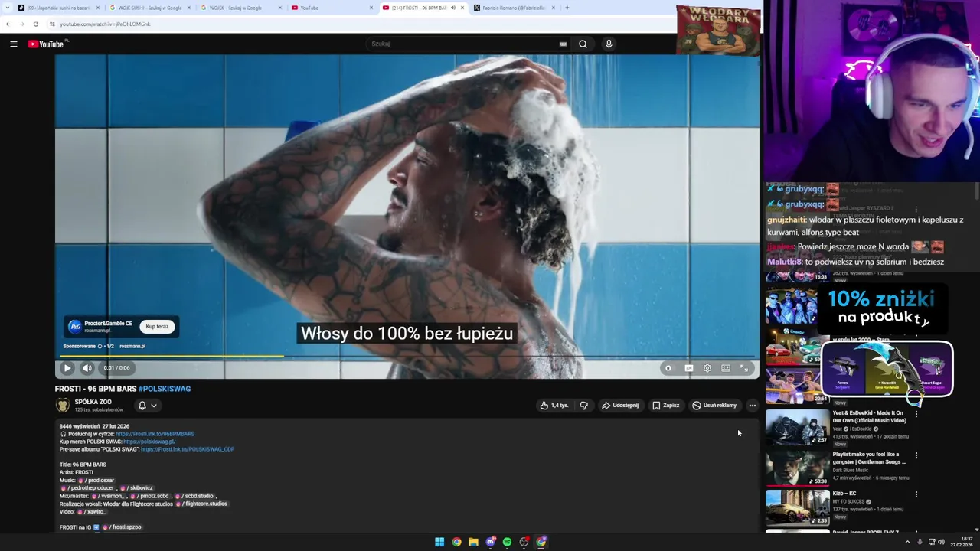Image resolution: width=980 pixels, height=551 pixels.
Task: Click the Kup teraz ad button
Action: click(157, 327)
